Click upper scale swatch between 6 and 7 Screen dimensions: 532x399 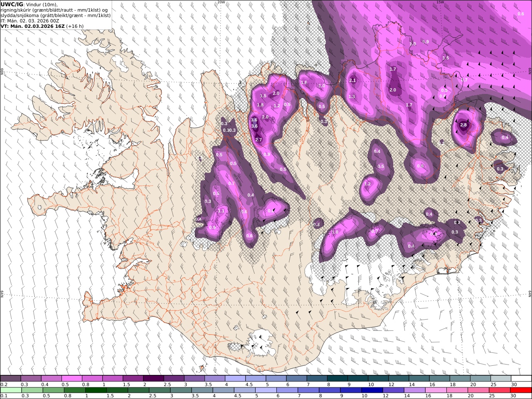(x=296, y=378)
